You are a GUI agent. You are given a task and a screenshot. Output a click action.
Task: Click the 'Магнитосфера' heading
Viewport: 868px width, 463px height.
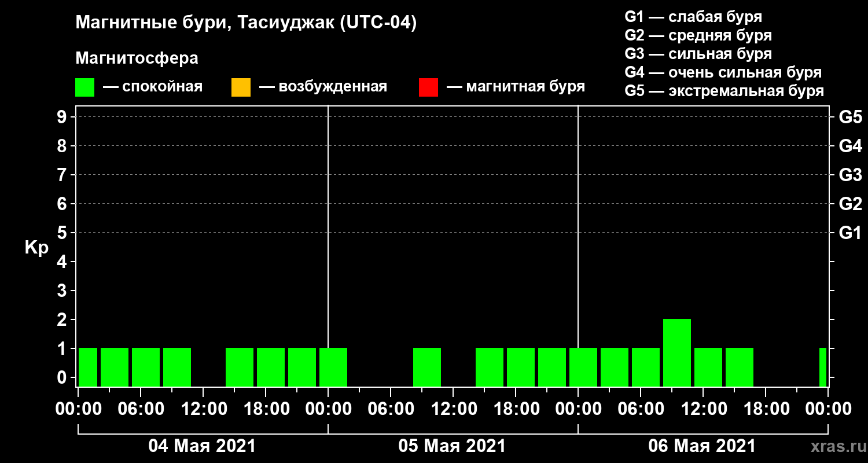(137, 58)
